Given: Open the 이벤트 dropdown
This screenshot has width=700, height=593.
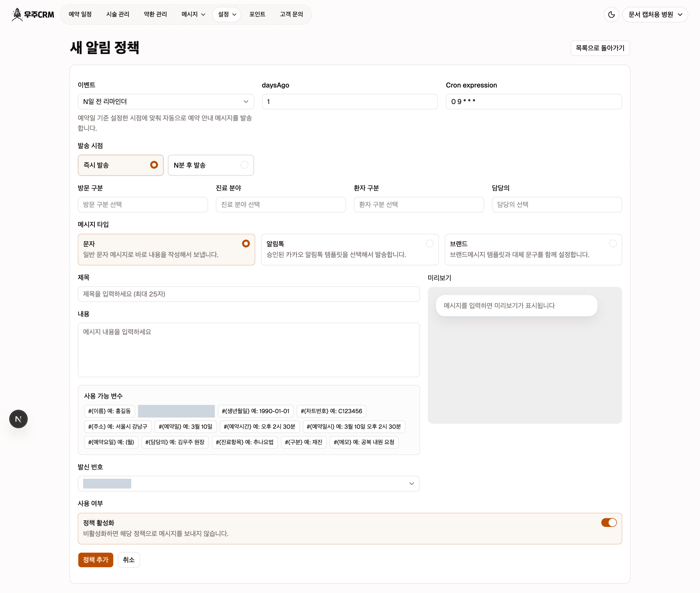Looking at the screenshot, I should [166, 102].
